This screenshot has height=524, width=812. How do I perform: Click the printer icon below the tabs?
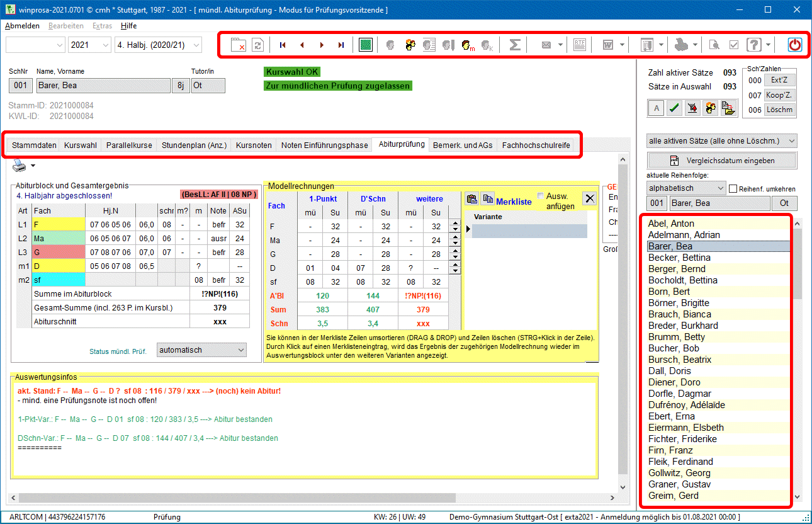[x=20, y=166]
